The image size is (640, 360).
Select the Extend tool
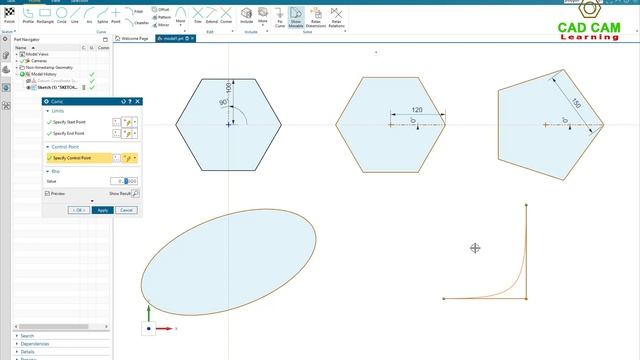[x=211, y=16]
